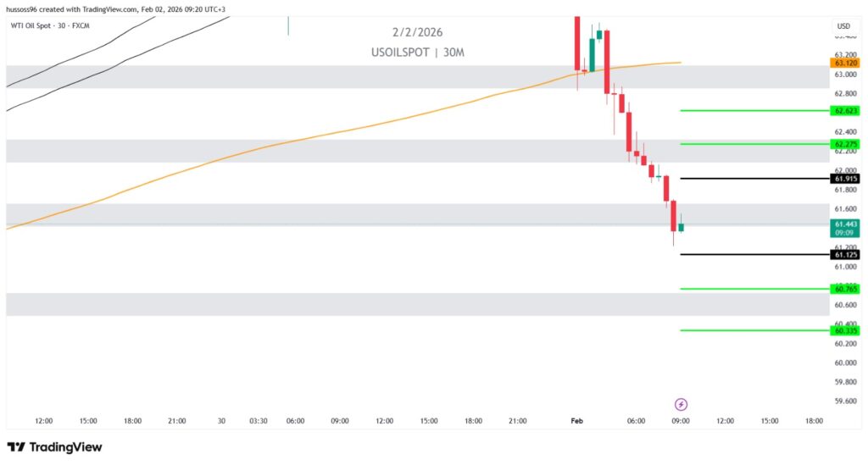The image size is (868, 465).
Task: Click the green 62.623 price tag
Action: [x=844, y=110]
